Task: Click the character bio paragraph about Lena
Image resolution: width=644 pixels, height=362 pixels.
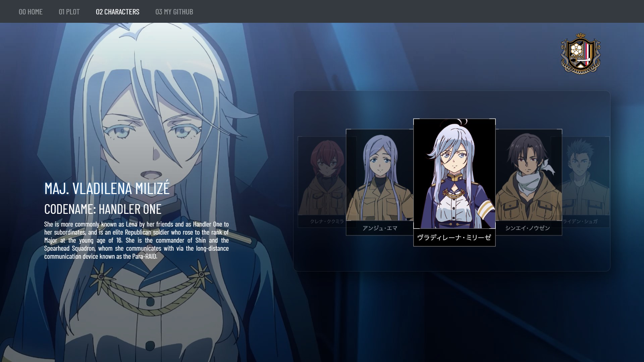Action: [x=137, y=240]
